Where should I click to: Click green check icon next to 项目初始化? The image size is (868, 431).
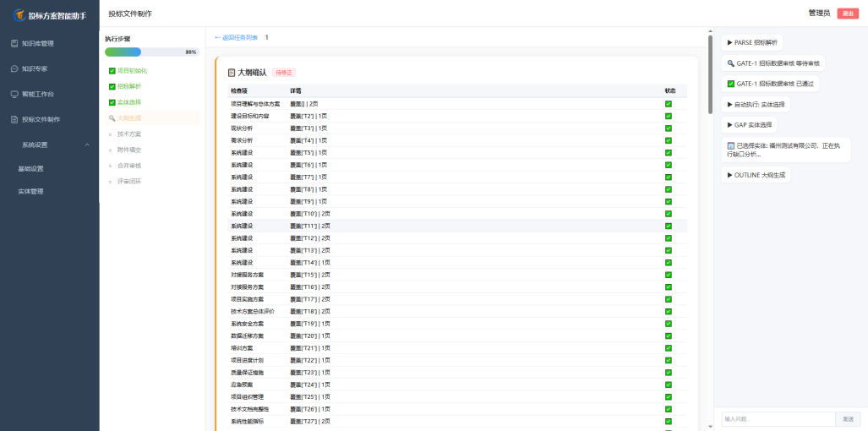coord(112,71)
